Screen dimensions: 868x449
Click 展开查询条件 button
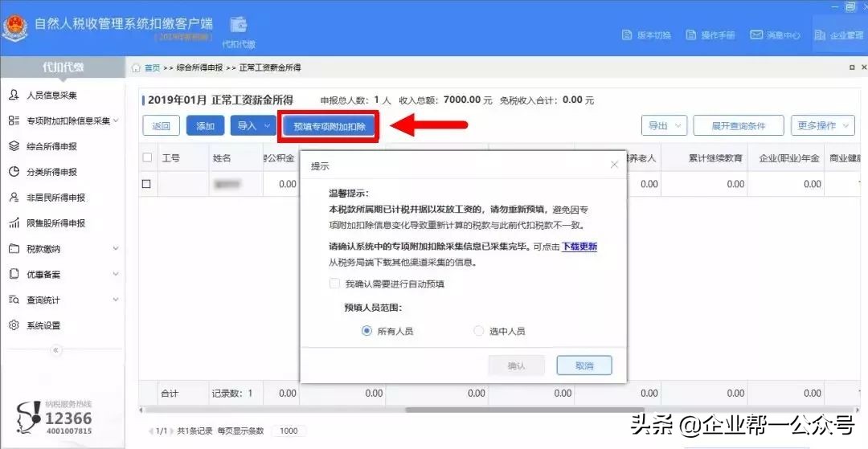pyautogui.click(x=739, y=125)
